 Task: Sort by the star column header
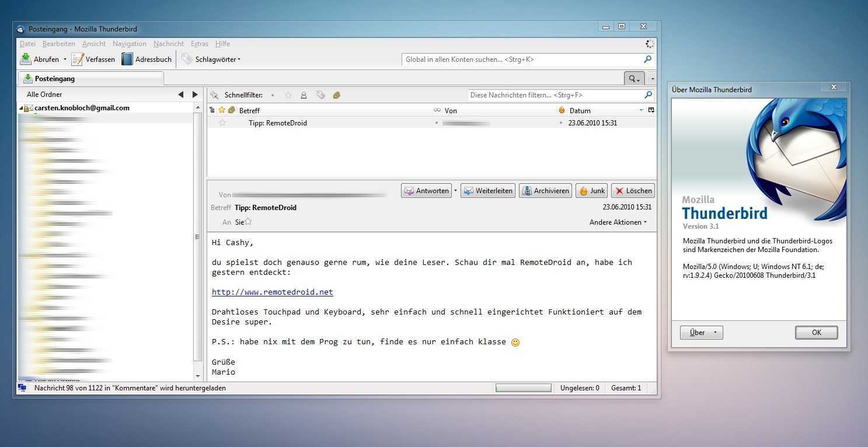(222, 110)
